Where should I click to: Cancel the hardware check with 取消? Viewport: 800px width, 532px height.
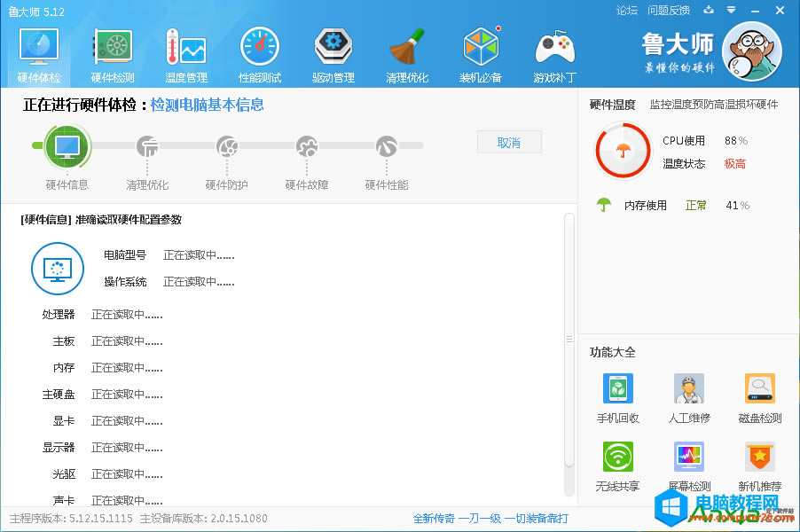509,143
